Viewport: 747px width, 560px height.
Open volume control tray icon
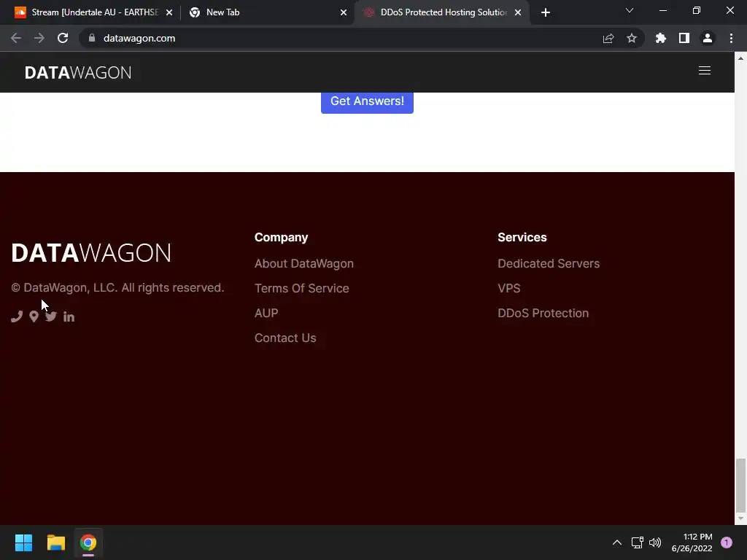[x=656, y=542]
